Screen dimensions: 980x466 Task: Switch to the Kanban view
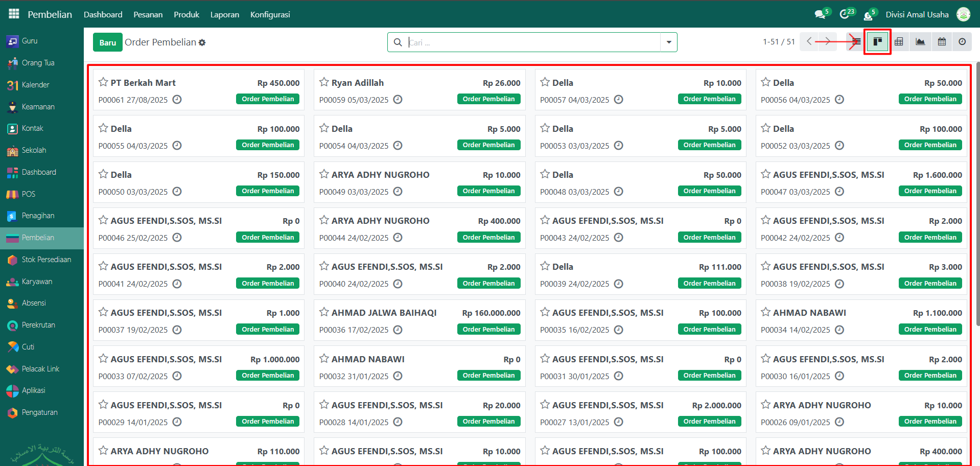point(877,42)
